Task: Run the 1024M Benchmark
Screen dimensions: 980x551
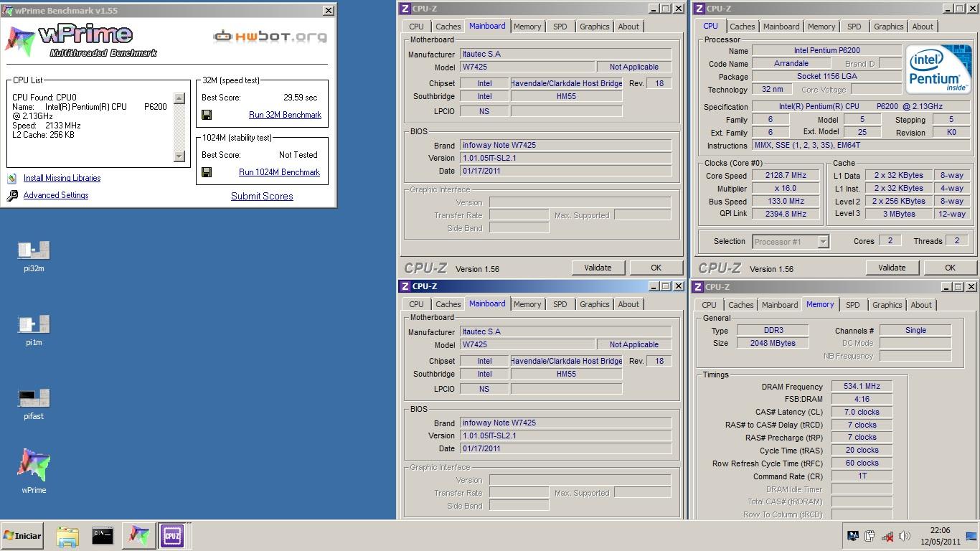Action: [x=279, y=172]
